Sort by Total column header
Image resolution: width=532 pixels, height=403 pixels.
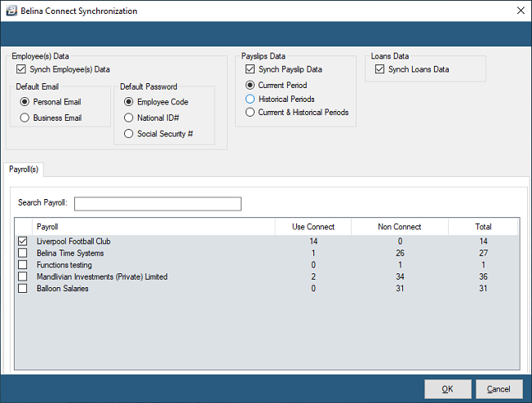click(483, 227)
